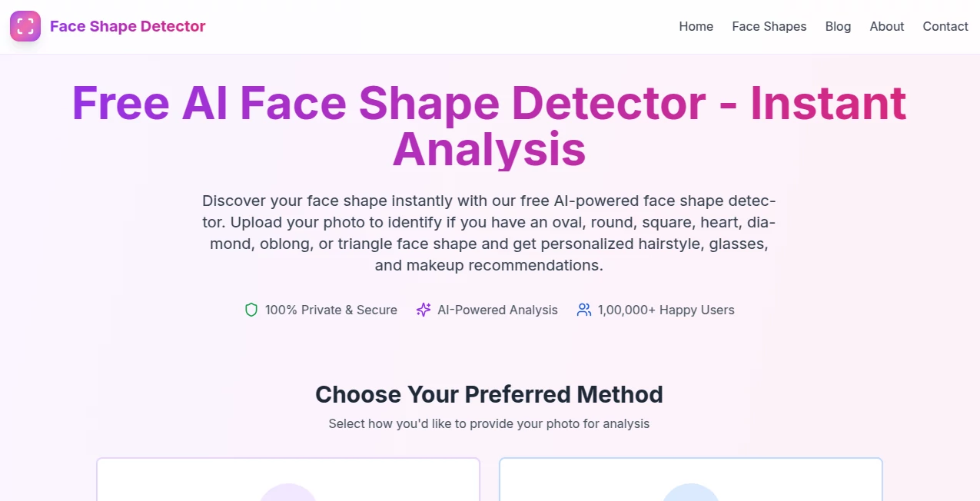Open the Contact page
980x501 pixels.
[945, 26]
